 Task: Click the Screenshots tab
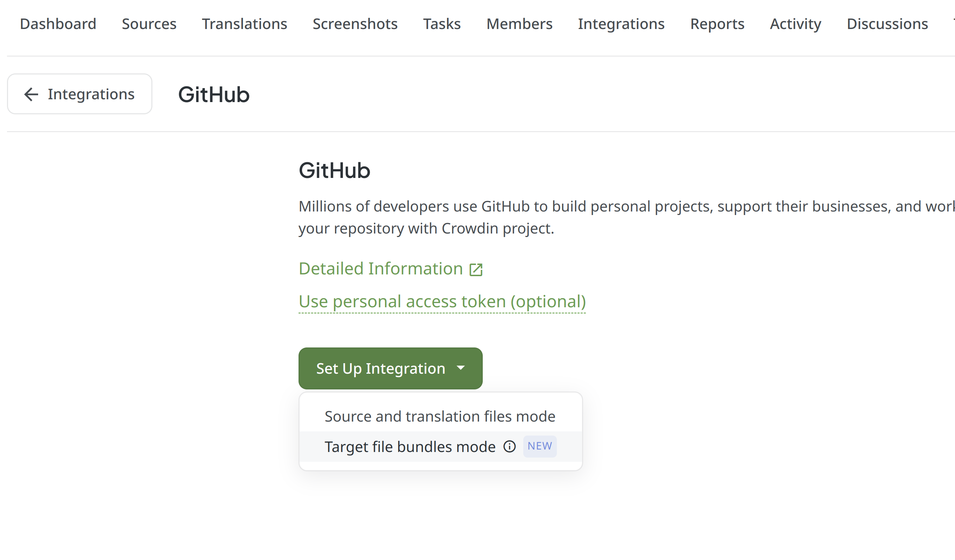tap(355, 24)
